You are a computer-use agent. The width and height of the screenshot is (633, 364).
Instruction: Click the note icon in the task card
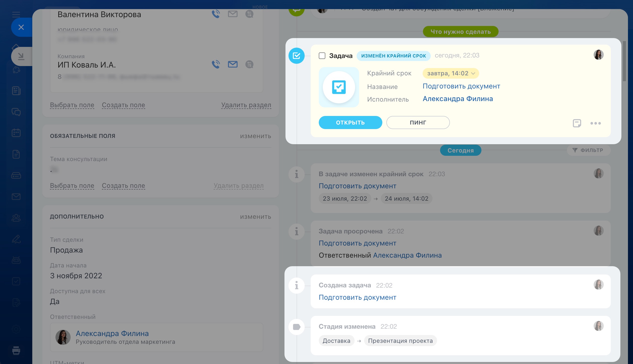click(x=577, y=123)
